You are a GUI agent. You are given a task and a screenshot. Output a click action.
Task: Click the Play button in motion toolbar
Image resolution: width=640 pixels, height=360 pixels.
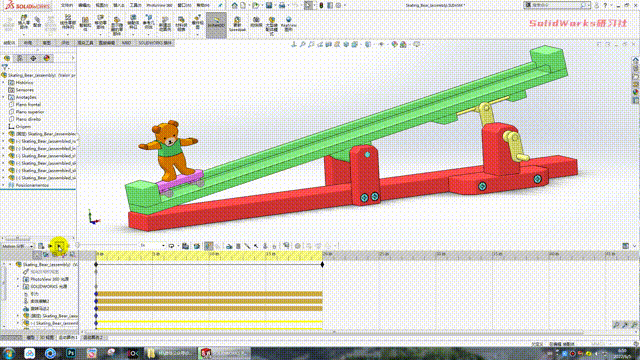(60, 246)
